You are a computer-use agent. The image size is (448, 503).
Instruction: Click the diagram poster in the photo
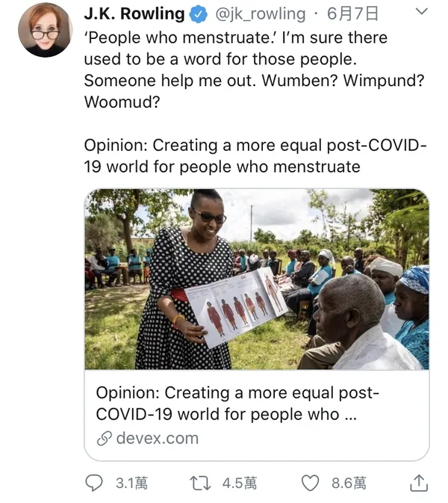(x=236, y=307)
